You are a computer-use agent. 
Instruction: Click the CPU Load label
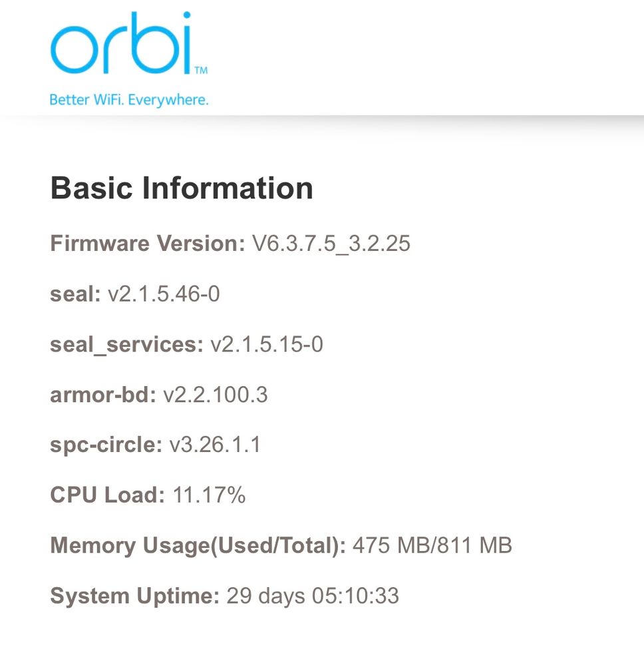tap(107, 495)
